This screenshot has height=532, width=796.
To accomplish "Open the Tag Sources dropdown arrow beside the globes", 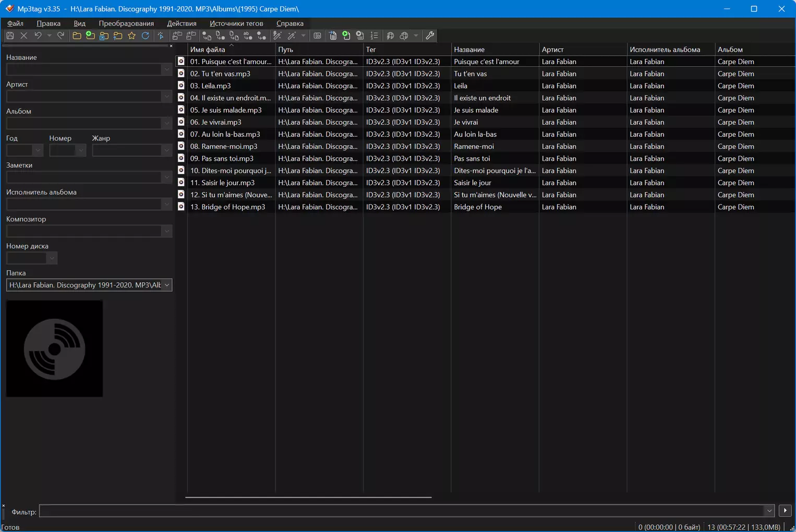I will click(416, 35).
